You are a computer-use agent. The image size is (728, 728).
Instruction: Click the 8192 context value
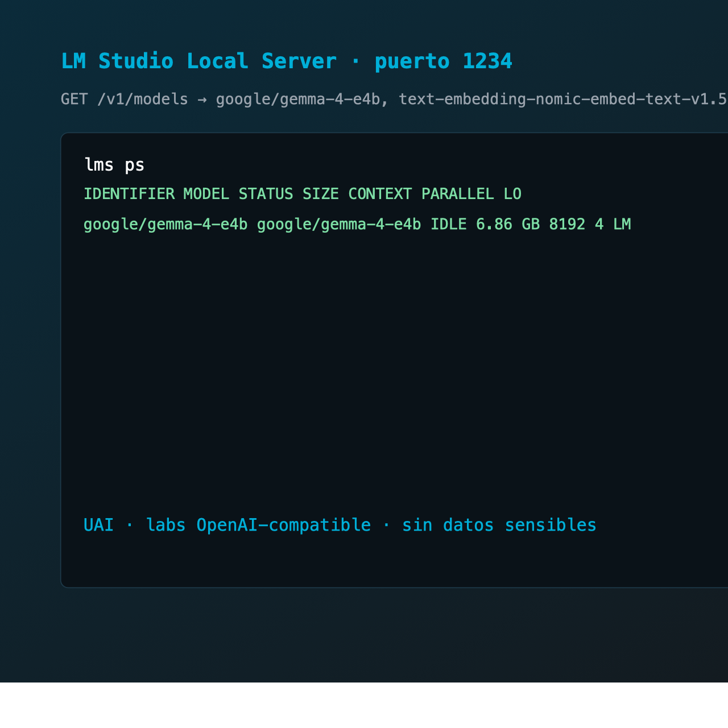click(567, 224)
